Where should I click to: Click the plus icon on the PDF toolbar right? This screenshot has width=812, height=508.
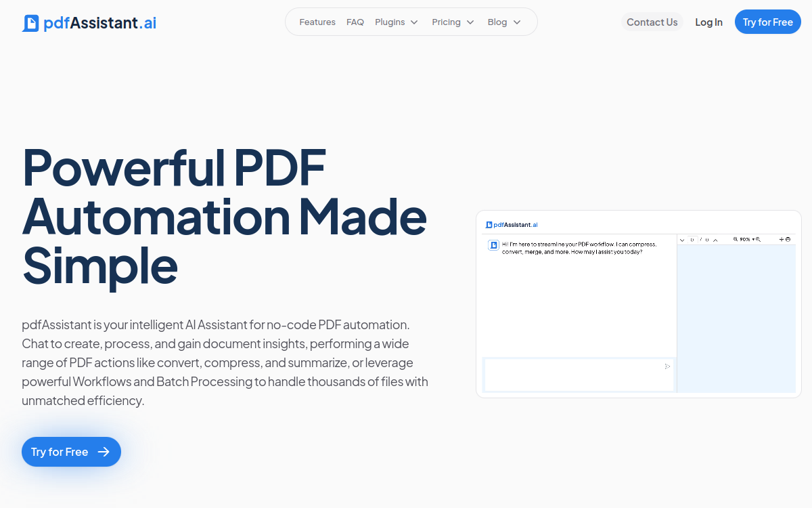click(x=782, y=240)
